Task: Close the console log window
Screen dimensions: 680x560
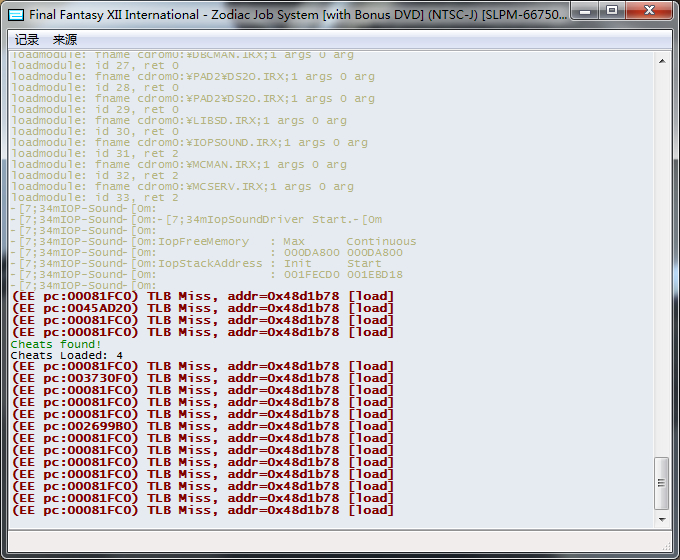Action: pyautogui.click(x=649, y=11)
